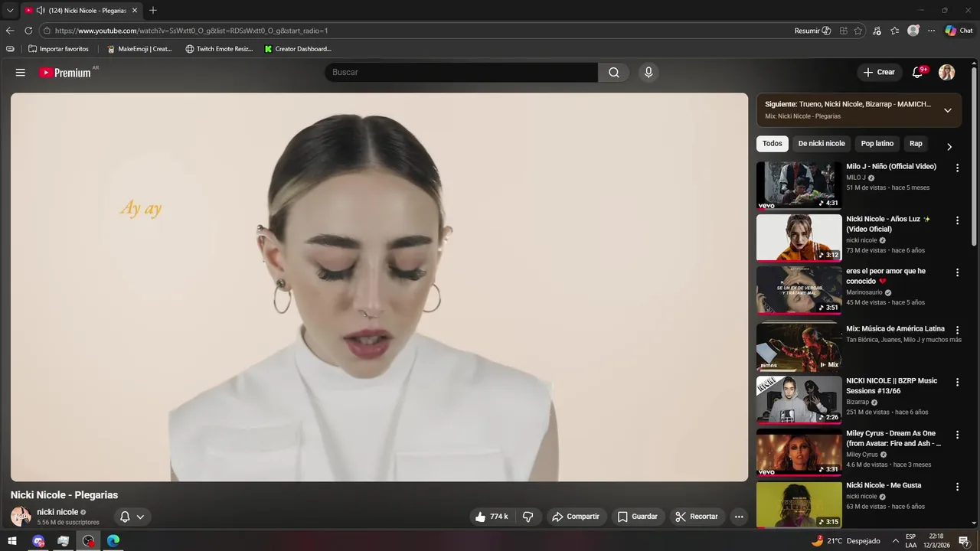Screen dimensions: 980x551
Task: Visit nicki nicole channel name link
Action: [x=57, y=512]
